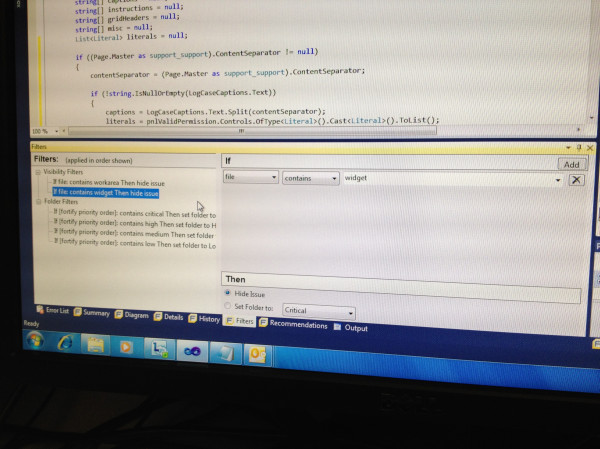Viewport: 600px width, 449px height.
Task: Select filter 'file contains widget Then hide issue'
Action: tap(106, 193)
